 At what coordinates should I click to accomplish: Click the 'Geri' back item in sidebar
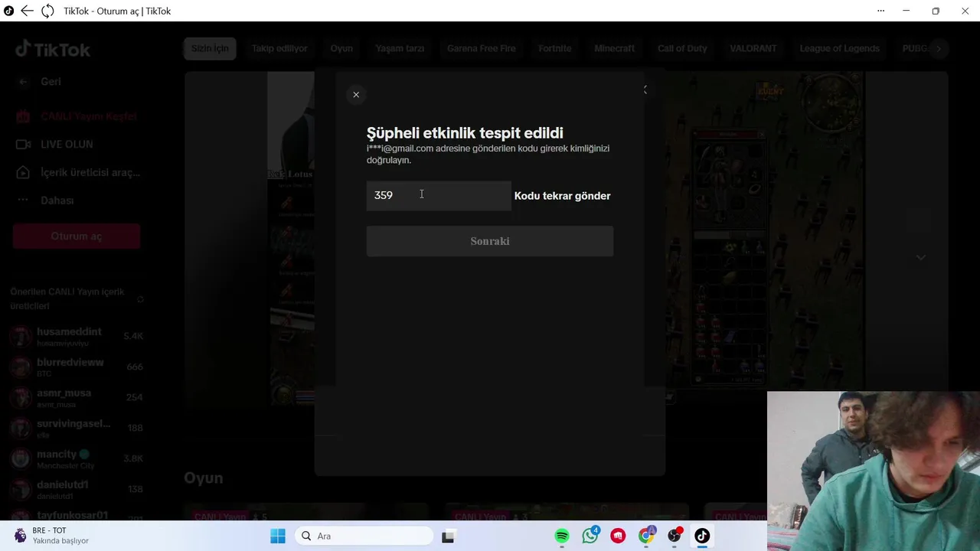[51, 82]
